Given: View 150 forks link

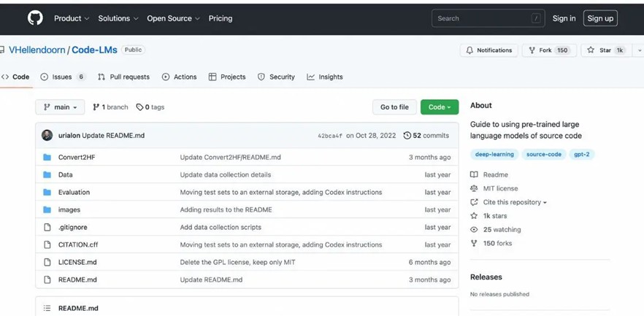Looking at the screenshot, I should pos(491,243).
